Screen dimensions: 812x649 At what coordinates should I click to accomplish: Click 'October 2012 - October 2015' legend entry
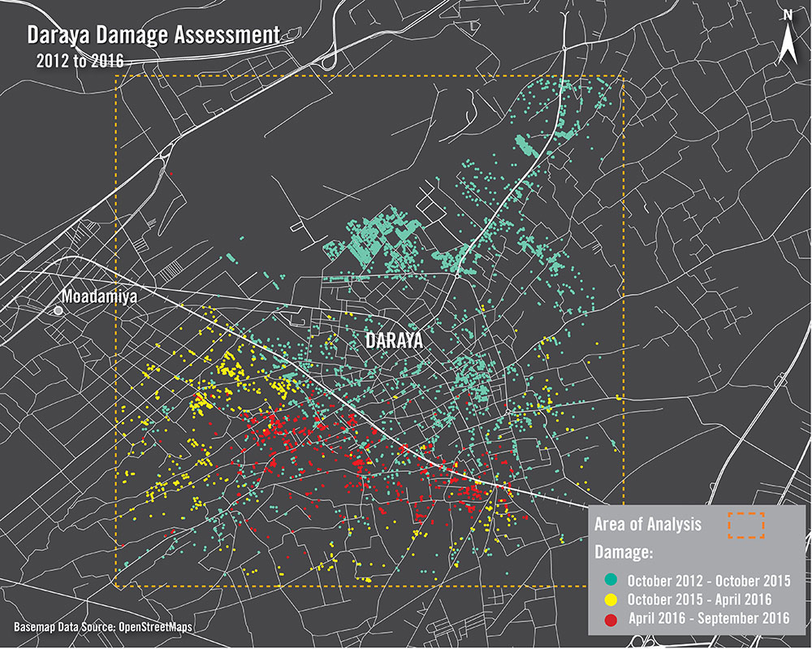(x=709, y=581)
